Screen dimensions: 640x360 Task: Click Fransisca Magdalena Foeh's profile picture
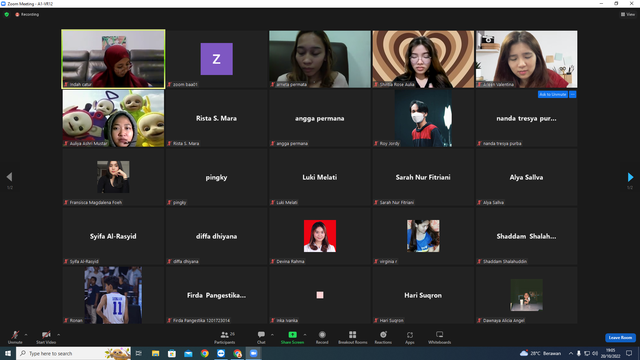113,177
